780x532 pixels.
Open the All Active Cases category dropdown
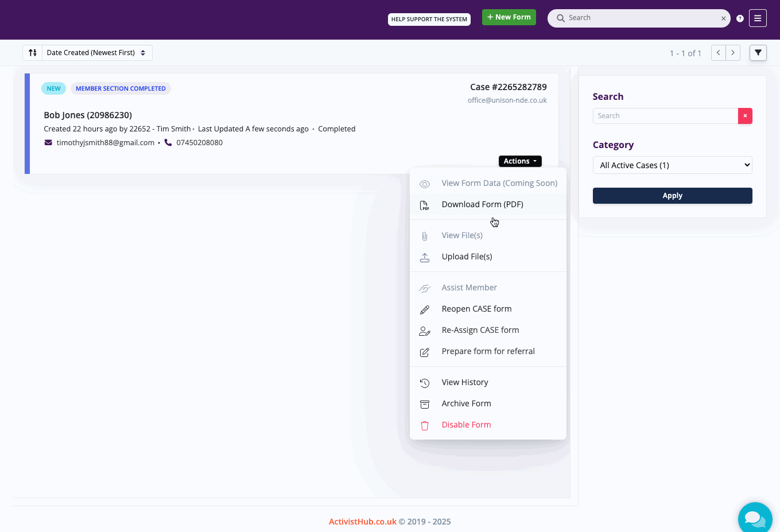click(x=672, y=165)
